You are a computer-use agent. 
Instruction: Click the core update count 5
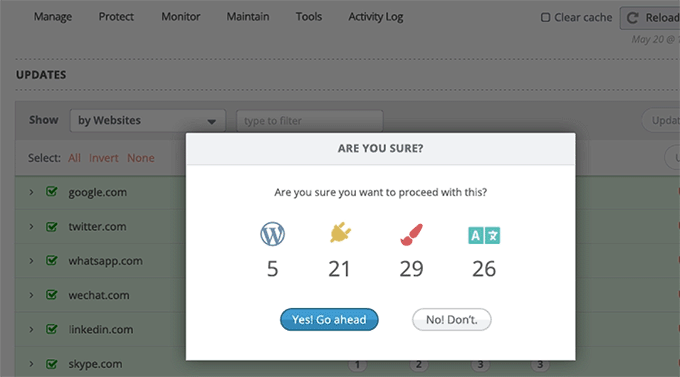(272, 269)
